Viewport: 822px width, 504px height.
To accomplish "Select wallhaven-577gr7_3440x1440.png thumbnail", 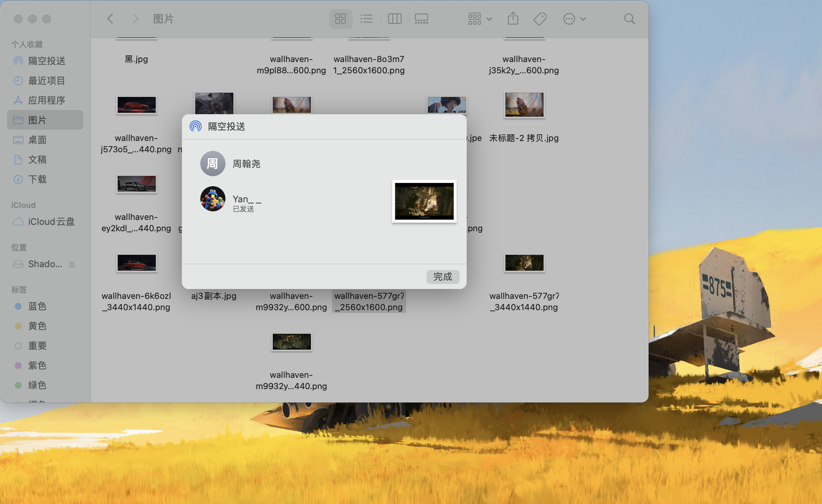I will (x=524, y=263).
